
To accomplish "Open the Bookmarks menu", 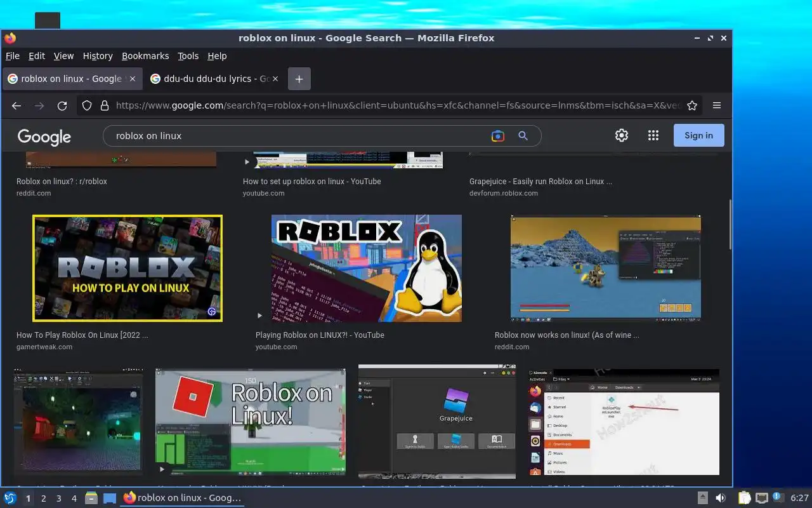I will click(x=145, y=56).
